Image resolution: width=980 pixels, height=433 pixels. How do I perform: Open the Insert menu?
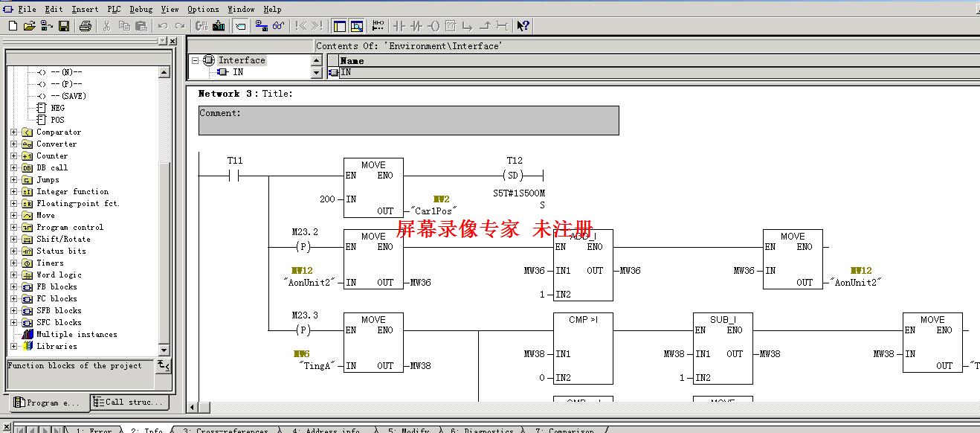point(85,9)
